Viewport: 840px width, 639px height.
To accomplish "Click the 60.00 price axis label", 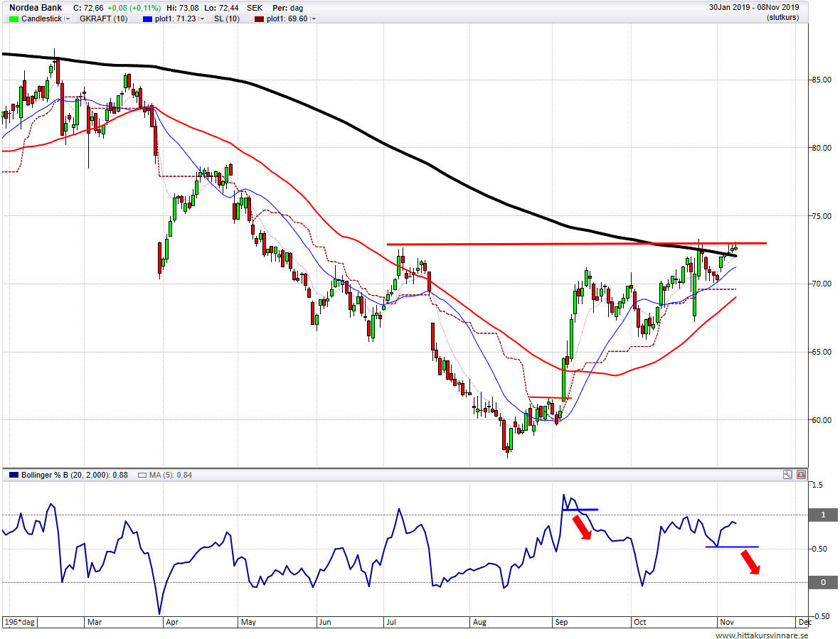I will coord(822,420).
